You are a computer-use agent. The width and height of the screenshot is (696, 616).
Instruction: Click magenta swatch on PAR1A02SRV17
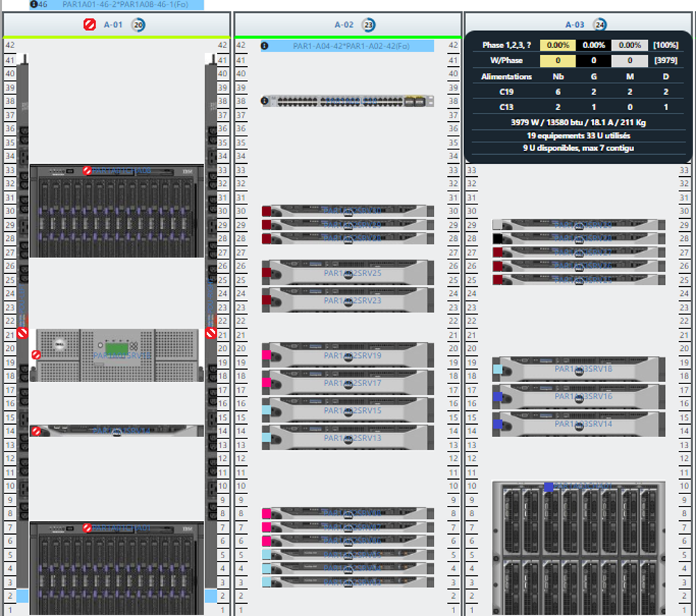point(266,383)
